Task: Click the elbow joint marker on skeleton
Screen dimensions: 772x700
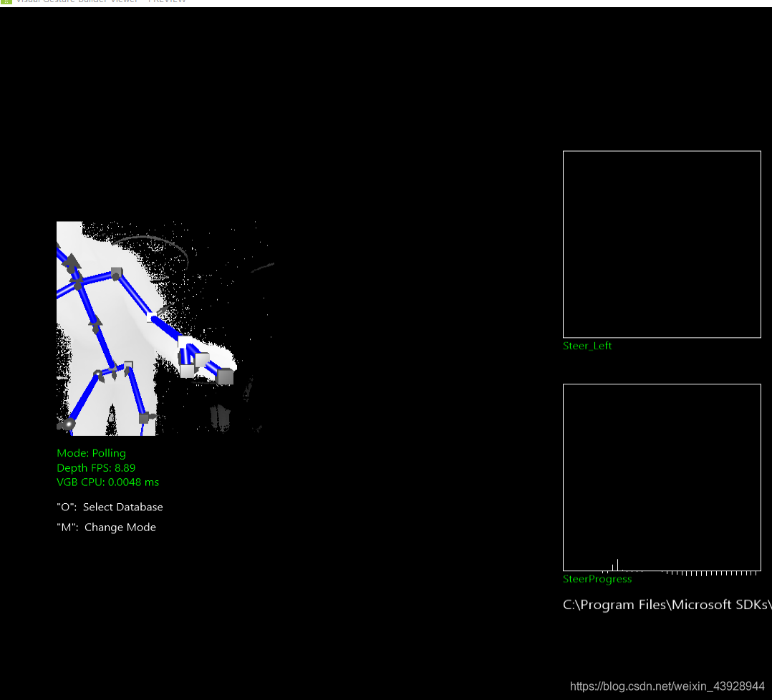Action: 150,318
